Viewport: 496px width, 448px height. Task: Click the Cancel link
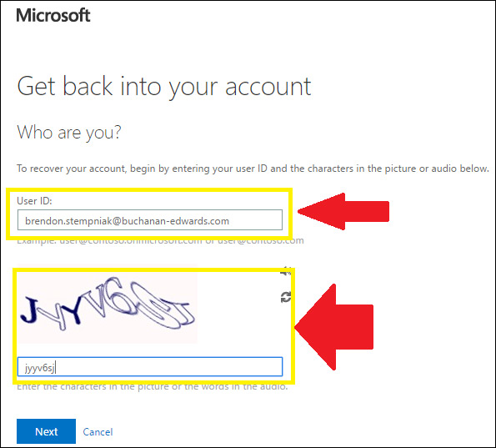pyautogui.click(x=98, y=432)
